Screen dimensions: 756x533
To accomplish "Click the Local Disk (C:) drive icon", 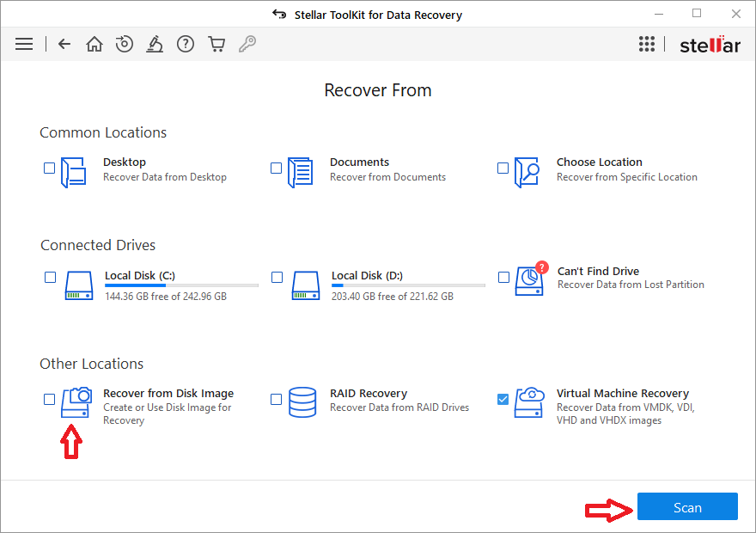I will (79, 285).
